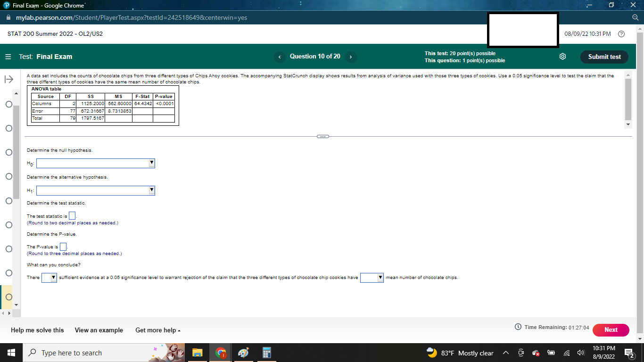Open the H0 null hypothesis dropdown
The image size is (644, 362).
151,163
